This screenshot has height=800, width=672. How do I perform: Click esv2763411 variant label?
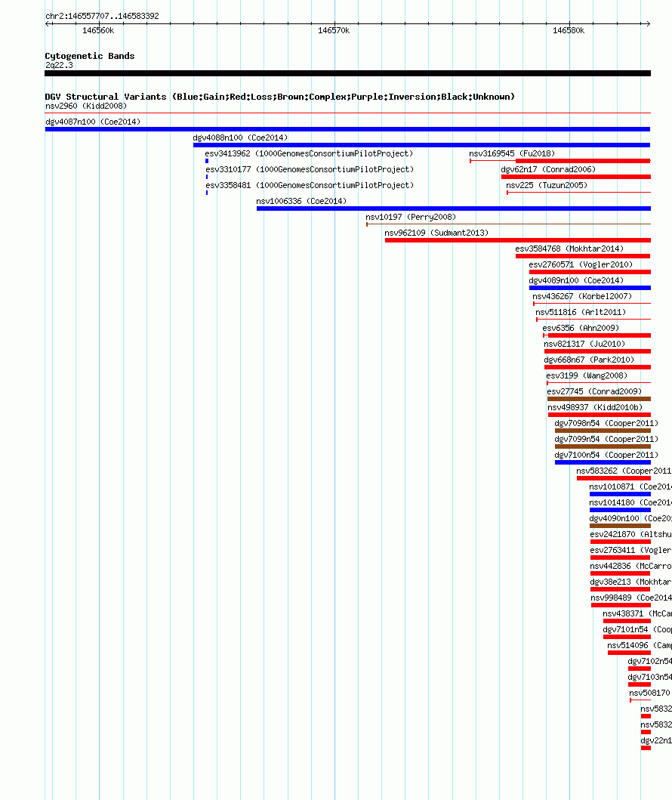pyautogui.click(x=630, y=550)
